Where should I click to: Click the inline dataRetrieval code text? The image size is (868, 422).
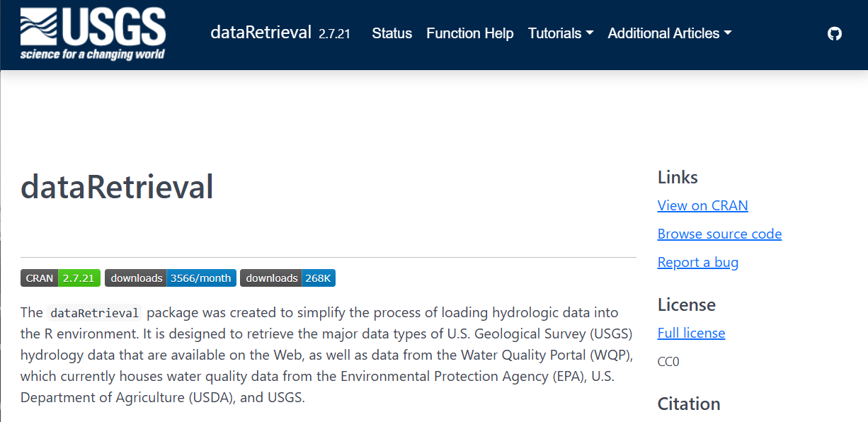point(94,313)
